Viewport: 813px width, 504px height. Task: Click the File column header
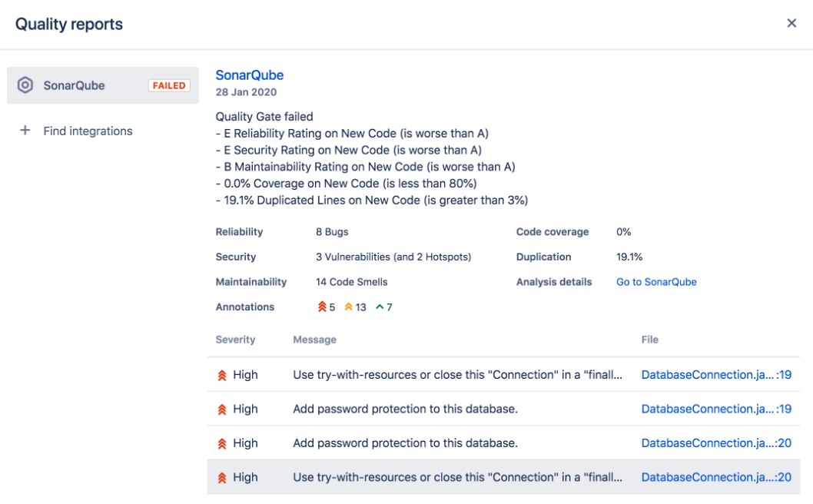pyautogui.click(x=649, y=339)
